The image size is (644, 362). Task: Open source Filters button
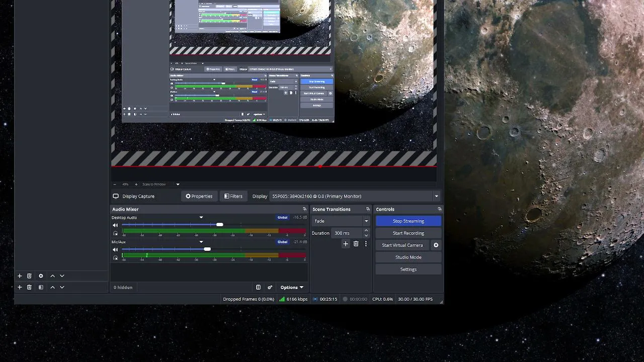point(233,196)
